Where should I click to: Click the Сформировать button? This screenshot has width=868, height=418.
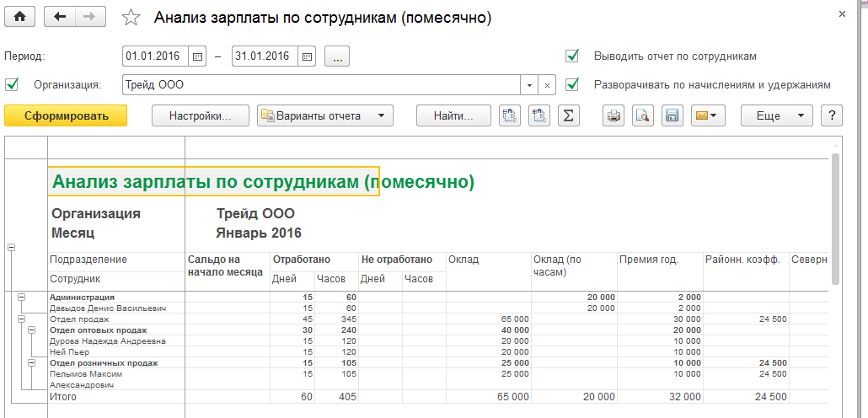tap(66, 115)
